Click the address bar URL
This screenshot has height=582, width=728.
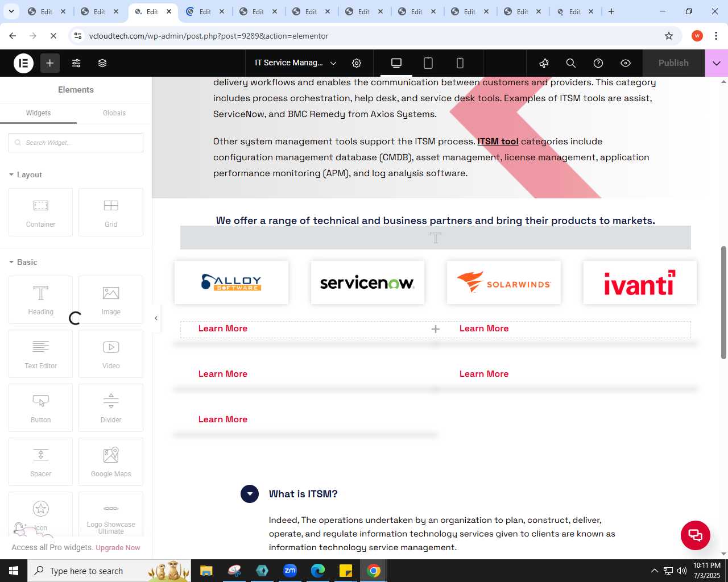[209, 36]
